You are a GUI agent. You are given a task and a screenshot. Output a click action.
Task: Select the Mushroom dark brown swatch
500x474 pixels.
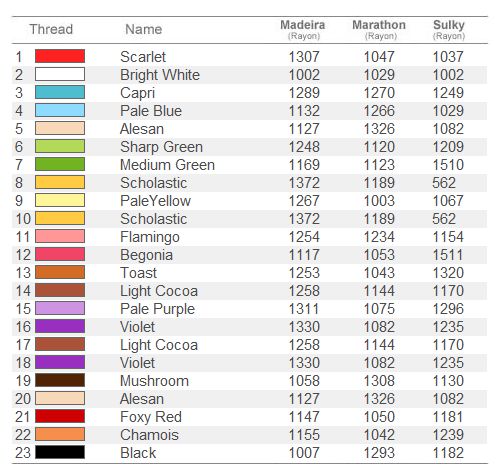60,380
